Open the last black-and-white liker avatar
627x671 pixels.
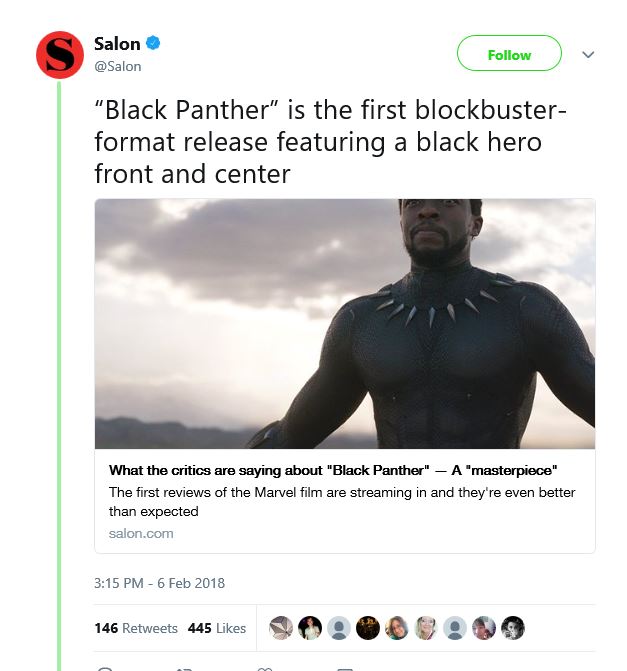pyautogui.click(x=513, y=628)
